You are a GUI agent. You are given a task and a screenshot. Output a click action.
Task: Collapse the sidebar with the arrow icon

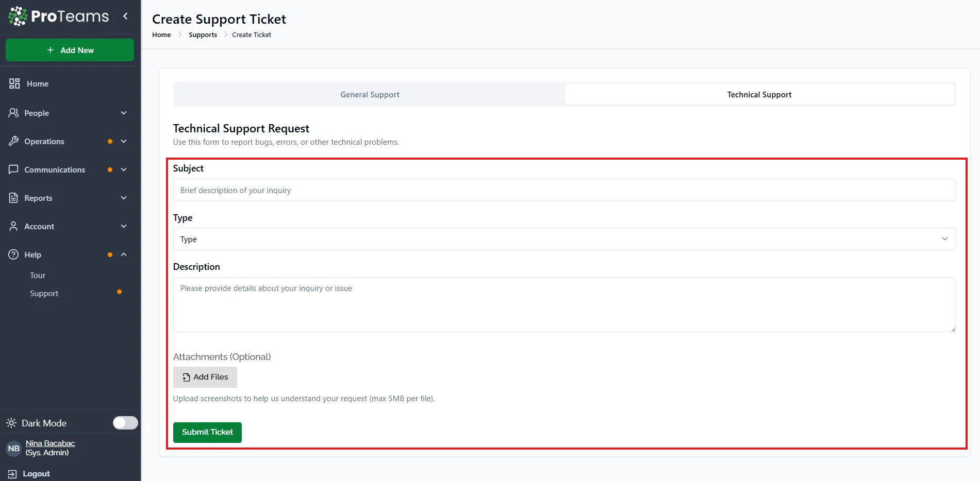(125, 16)
